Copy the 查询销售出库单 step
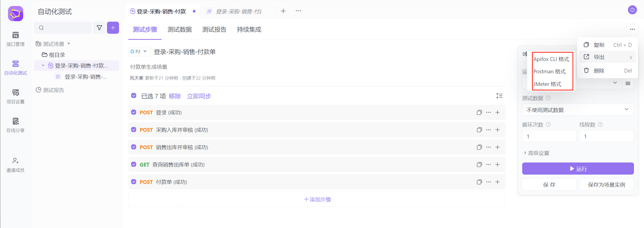Viewport: 644px width, 228px height. 479,165
